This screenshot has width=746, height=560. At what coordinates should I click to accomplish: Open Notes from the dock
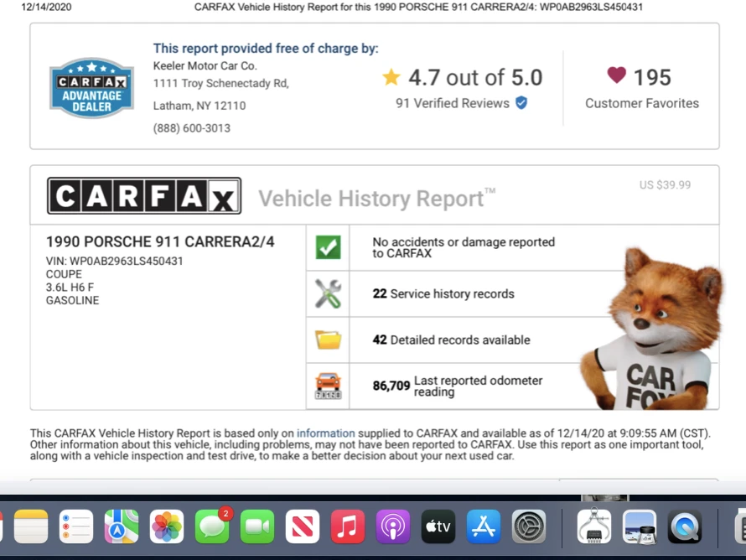[x=31, y=526]
